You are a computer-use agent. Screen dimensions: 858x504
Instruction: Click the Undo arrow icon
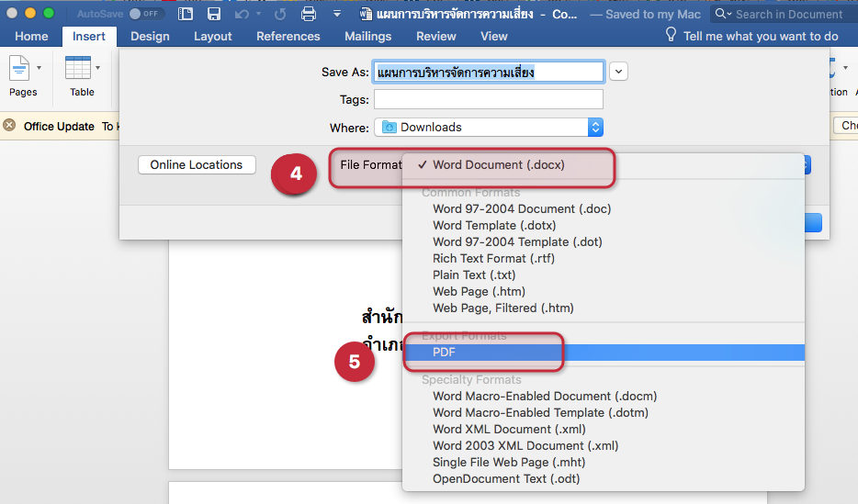coord(243,14)
